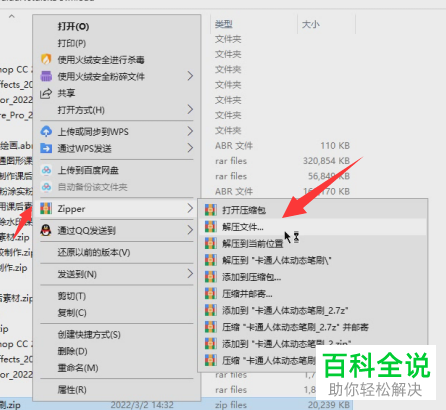Click the rar files cell beside 320,854 KB

[x=231, y=161]
